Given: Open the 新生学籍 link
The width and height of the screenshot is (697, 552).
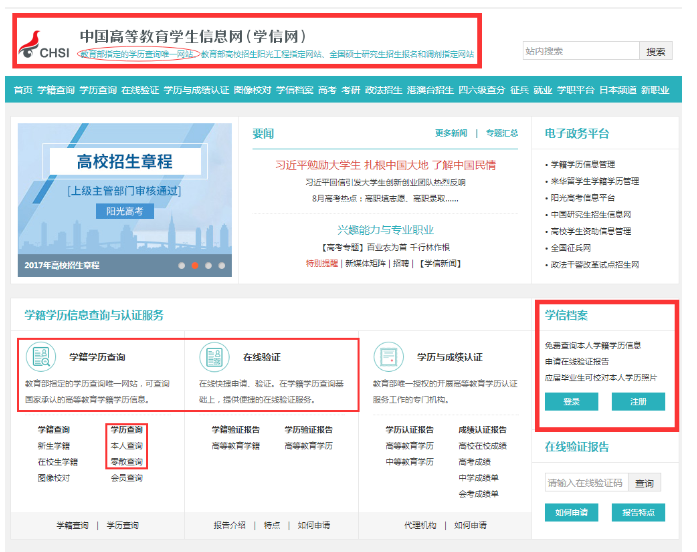Looking at the screenshot, I should click(x=54, y=446).
